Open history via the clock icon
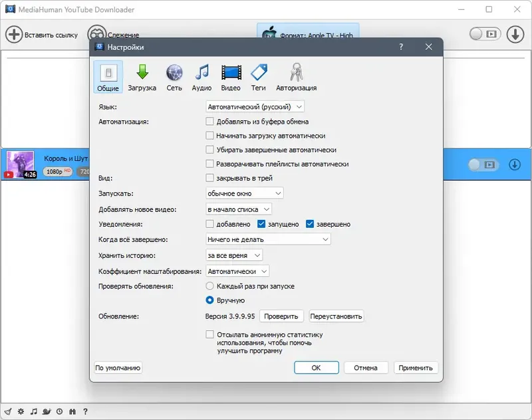This screenshot has height=420, width=532. tap(59, 411)
